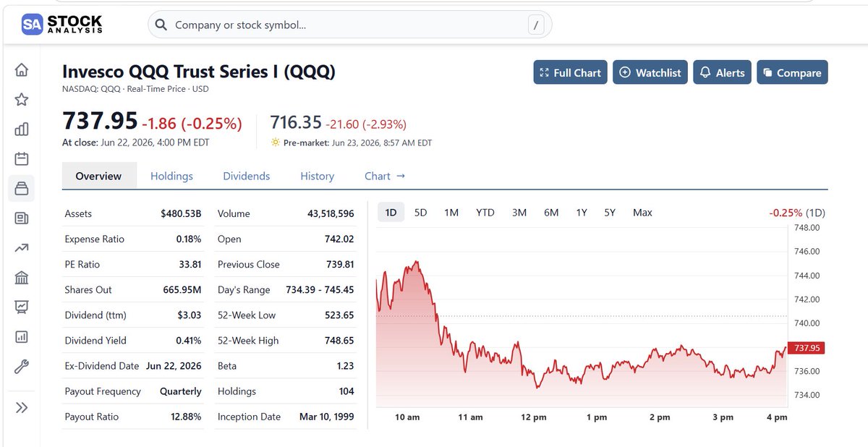The height and width of the screenshot is (447, 868).
Task: Open the bank building icon in sidebar
Action: click(x=22, y=278)
